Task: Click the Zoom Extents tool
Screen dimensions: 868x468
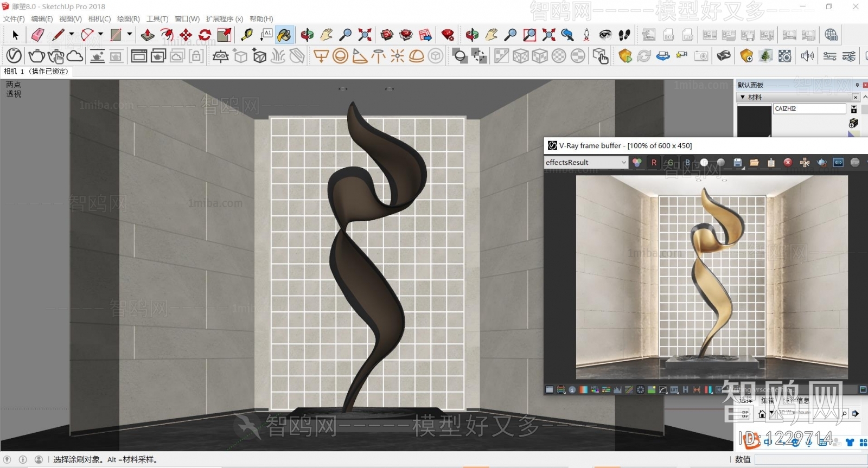Action: click(x=365, y=35)
